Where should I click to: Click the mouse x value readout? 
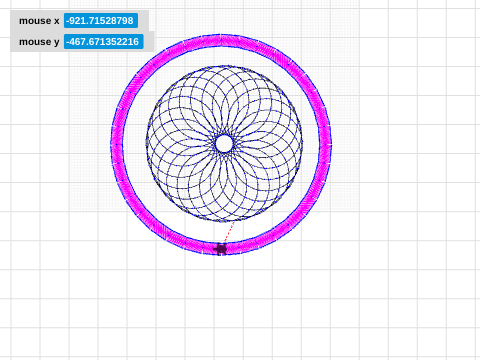[x=101, y=21]
